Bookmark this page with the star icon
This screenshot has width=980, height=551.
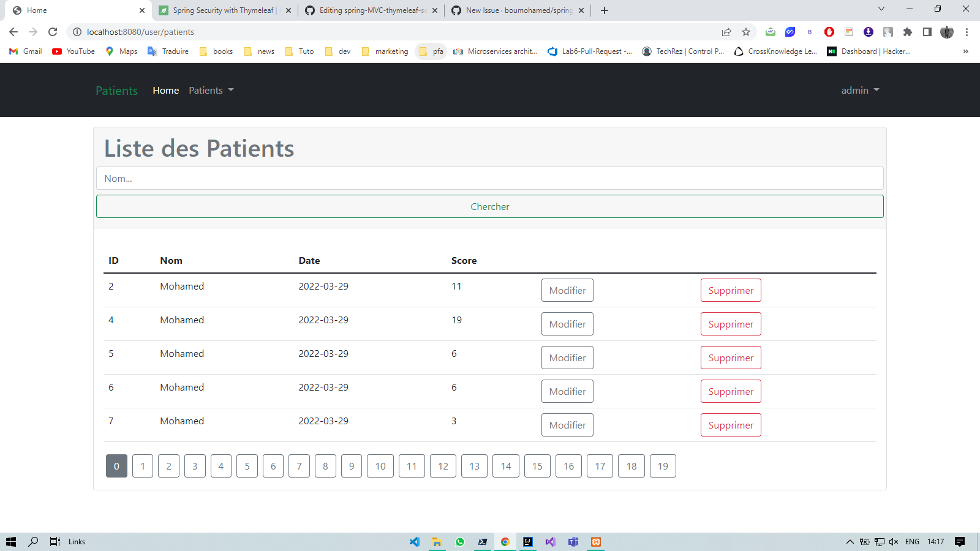pyautogui.click(x=745, y=32)
